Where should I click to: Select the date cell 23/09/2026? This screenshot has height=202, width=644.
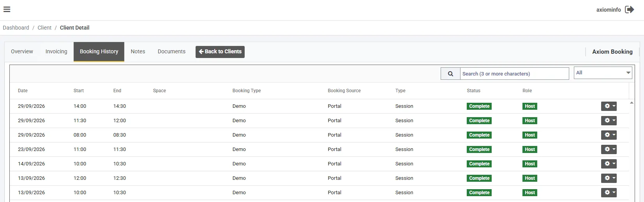click(x=31, y=149)
